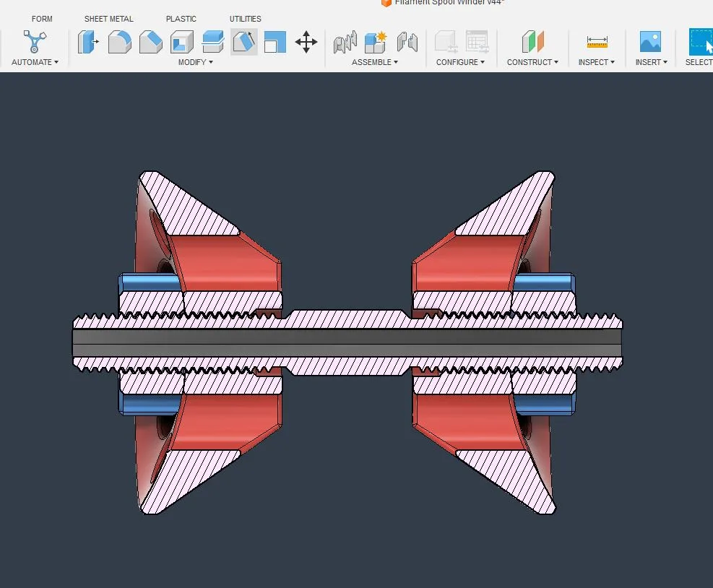
Task: Select the Chamfer tool
Action: 150,43
